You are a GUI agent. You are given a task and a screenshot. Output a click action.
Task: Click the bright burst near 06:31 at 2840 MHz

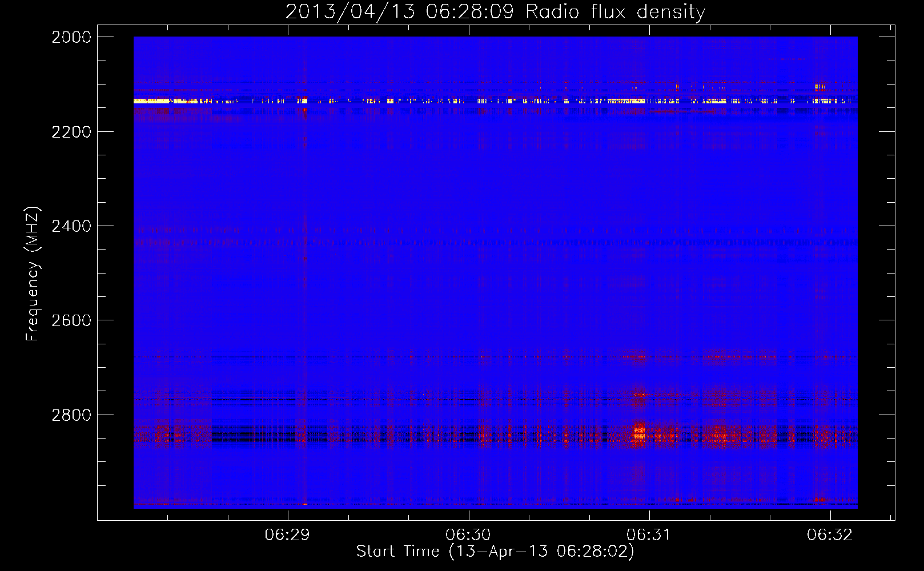pyautogui.click(x=640, y=431)
